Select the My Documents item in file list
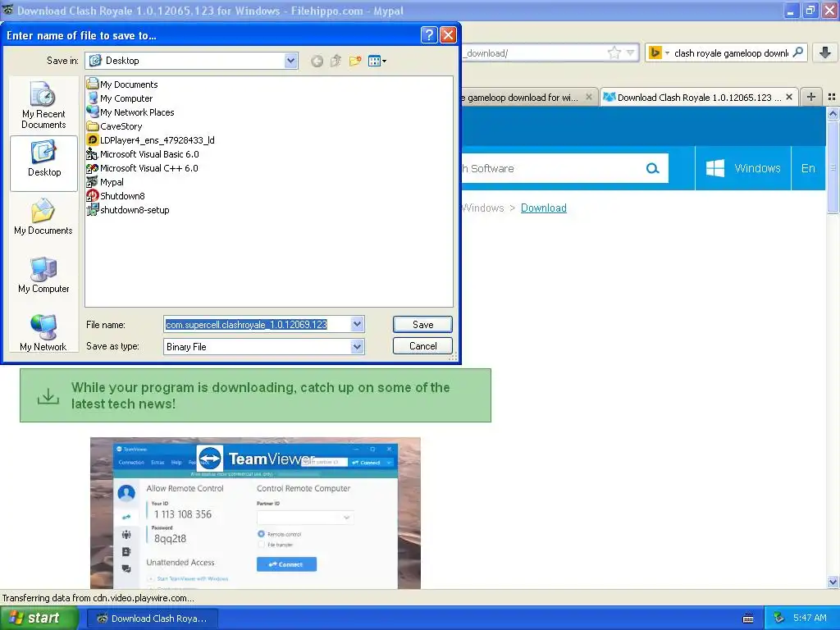 click(x=122, y=84)
